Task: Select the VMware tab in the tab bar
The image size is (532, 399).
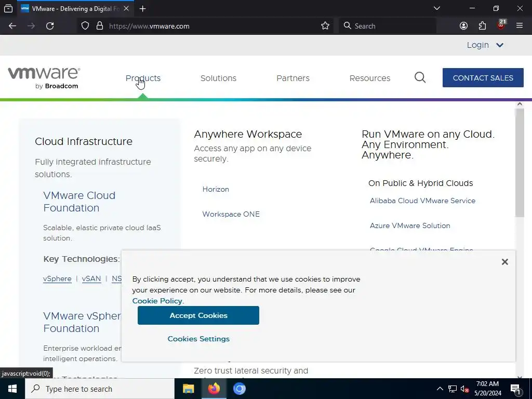Action: [x=75, y=9]
